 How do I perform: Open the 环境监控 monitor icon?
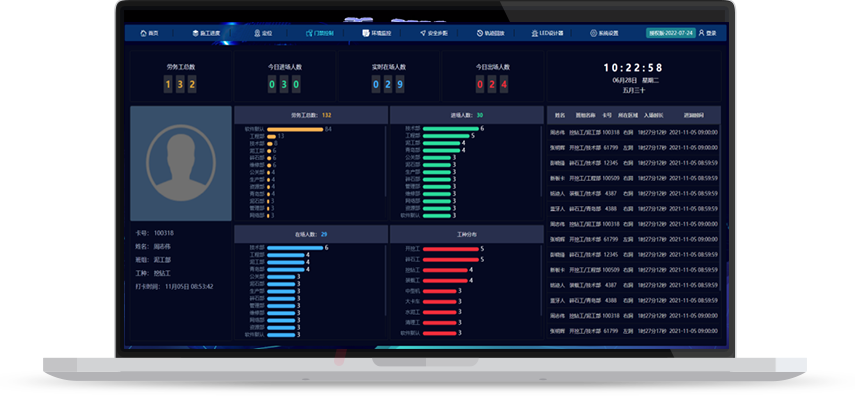365,33
